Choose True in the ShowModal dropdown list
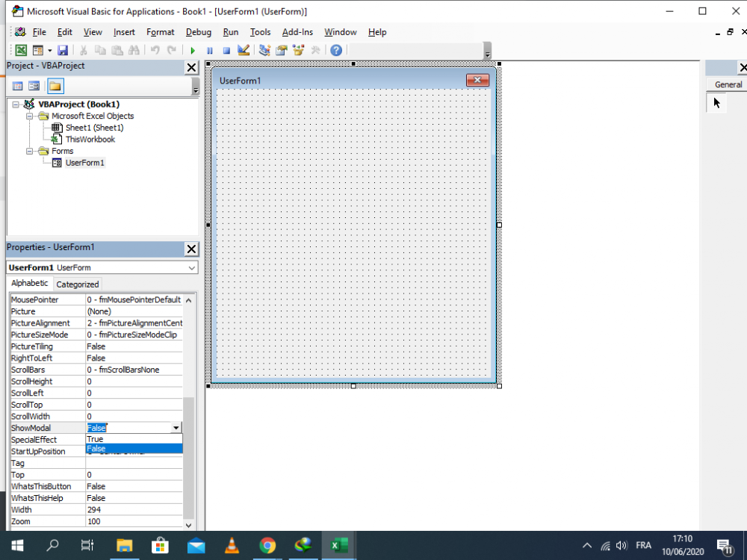This screenshot has height=560, width=747. [134, 439]
